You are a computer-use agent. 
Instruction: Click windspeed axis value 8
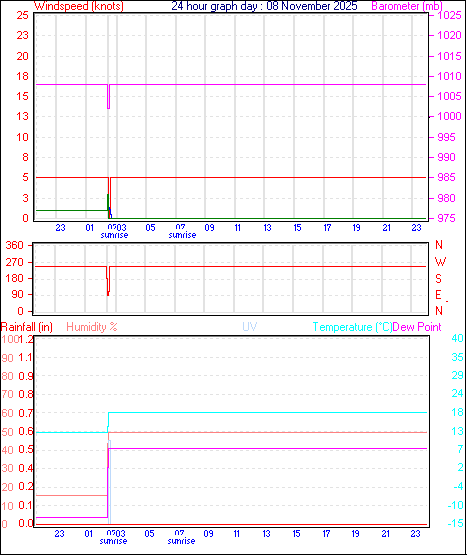(25, 157)
